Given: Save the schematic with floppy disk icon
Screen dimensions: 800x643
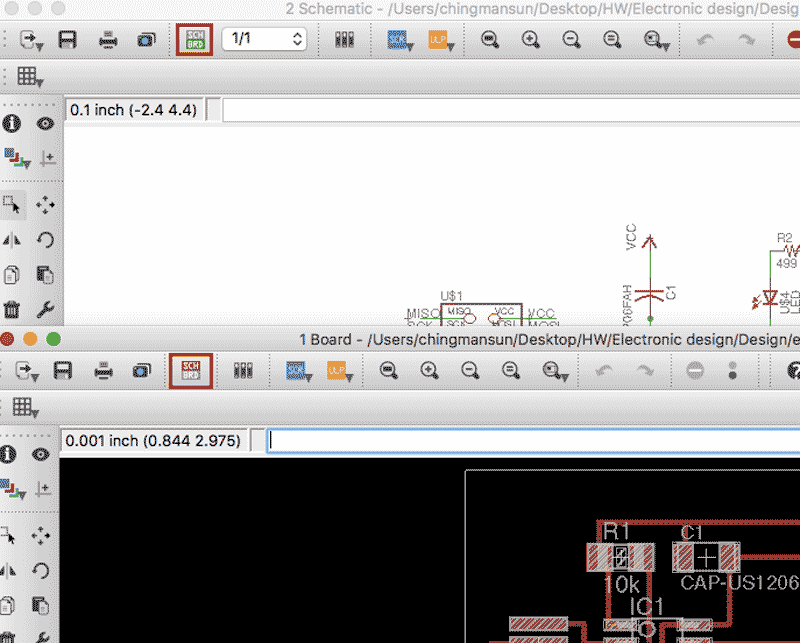Looking at the screenshot, I should [67, 39].
